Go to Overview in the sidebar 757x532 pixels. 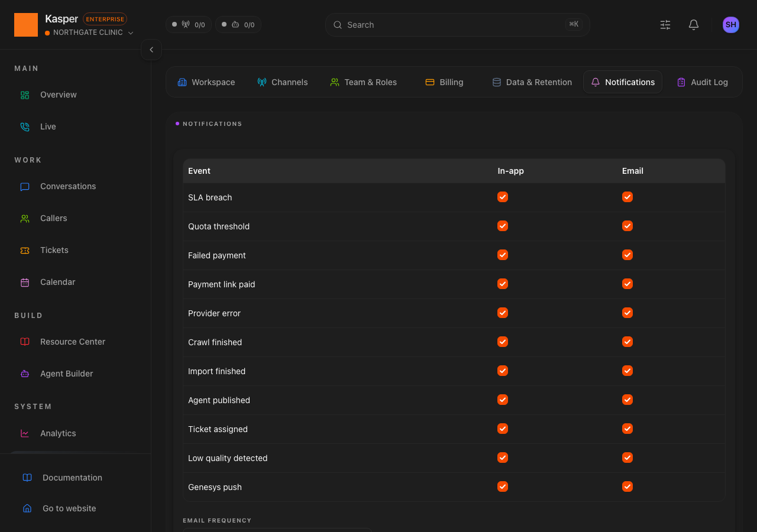pyautogui.click(x=76, y=95)
